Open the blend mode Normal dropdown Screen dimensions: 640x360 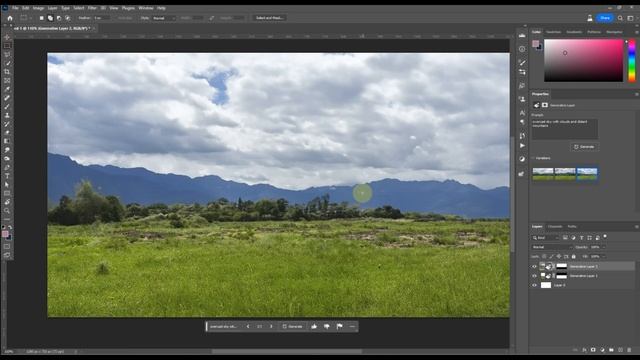tap(552, 247)
